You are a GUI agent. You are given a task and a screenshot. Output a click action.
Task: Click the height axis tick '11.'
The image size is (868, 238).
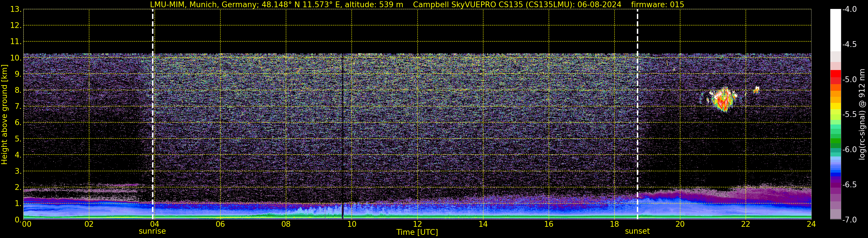point(16,42)
